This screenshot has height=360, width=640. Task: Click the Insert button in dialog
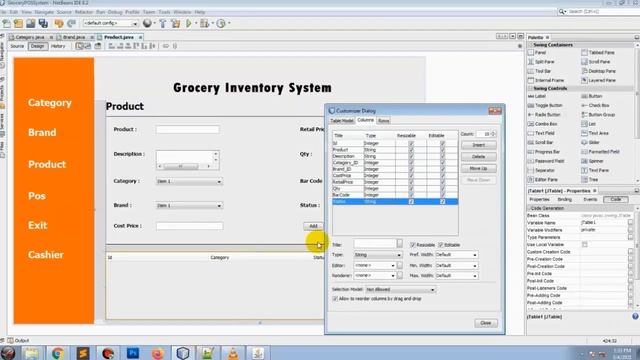coord(479,145)
